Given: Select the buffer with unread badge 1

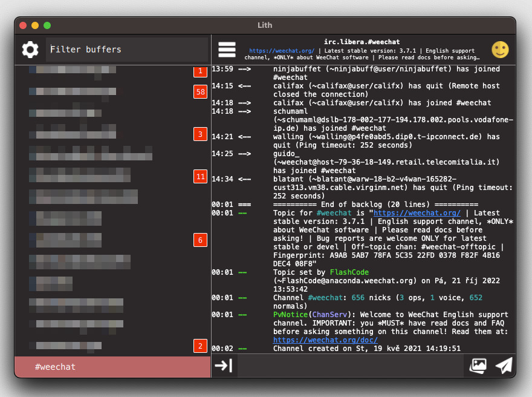Looking at the screenshot, I should [112, 71].
